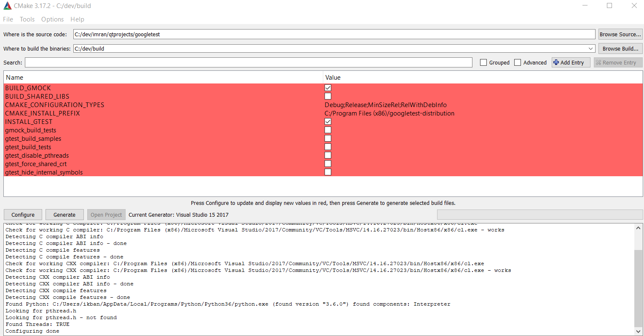Select the INSTALL_GTEST row name
Viewport: 644px width, 336px height.
click(x=29, y=121)
